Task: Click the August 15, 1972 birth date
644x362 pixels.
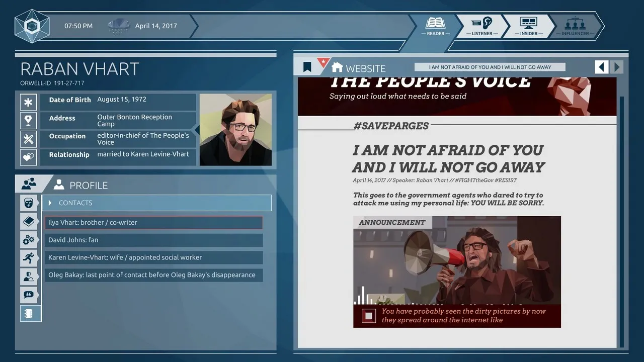Action: point(122,100)
